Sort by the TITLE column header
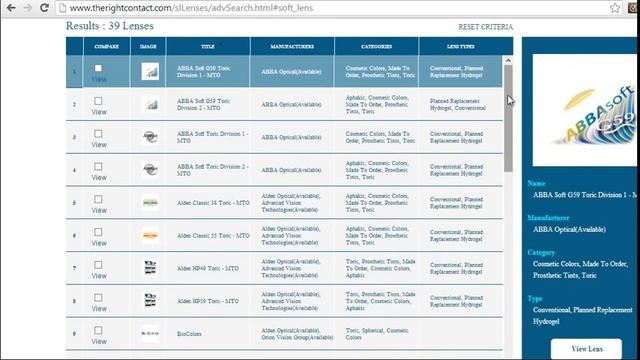 208,46
